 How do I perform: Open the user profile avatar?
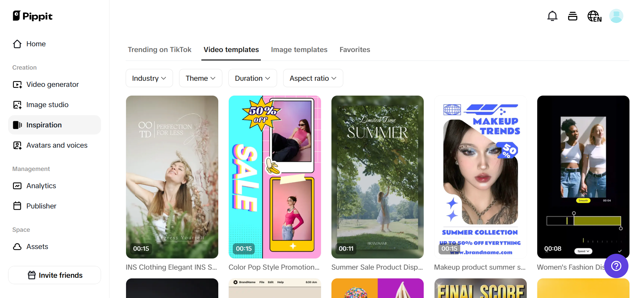[616, 16]
